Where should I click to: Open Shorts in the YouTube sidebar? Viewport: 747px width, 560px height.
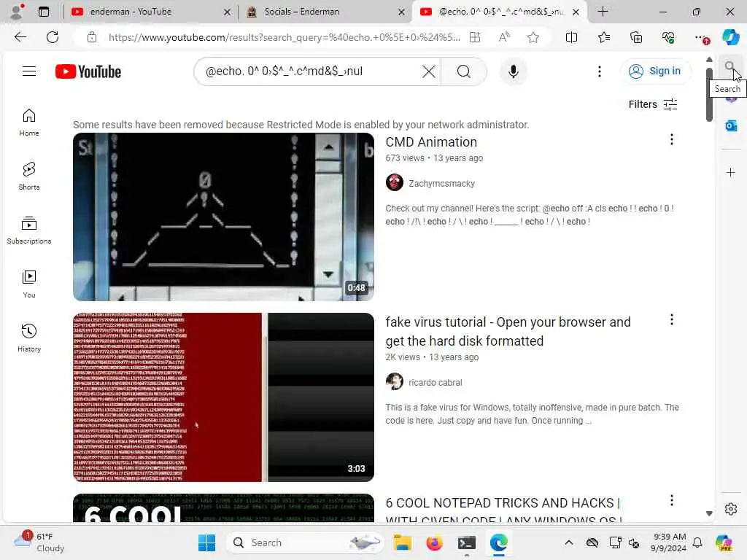29,176
